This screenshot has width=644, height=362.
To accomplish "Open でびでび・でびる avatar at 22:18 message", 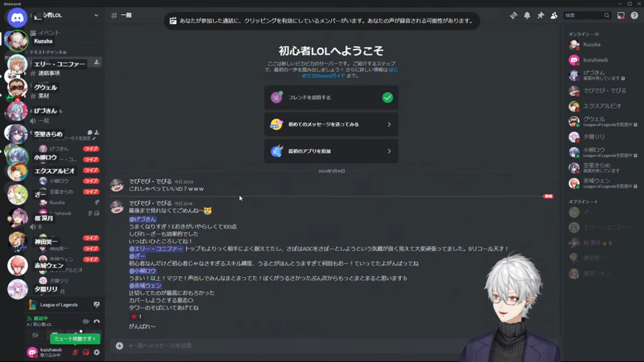I will point(117,207).
